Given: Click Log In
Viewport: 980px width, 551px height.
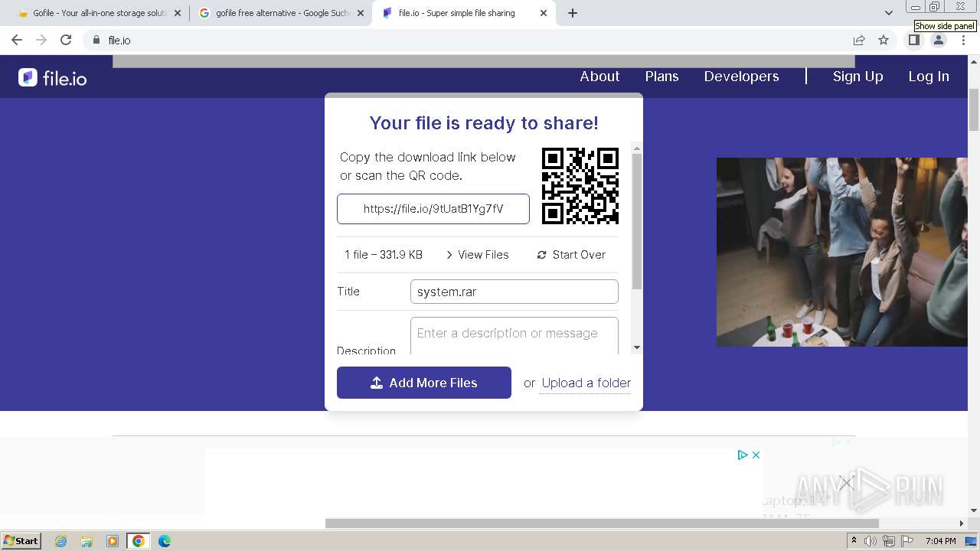Looking at the screenshot, I should pyautogui.click(x=929, y=77).
